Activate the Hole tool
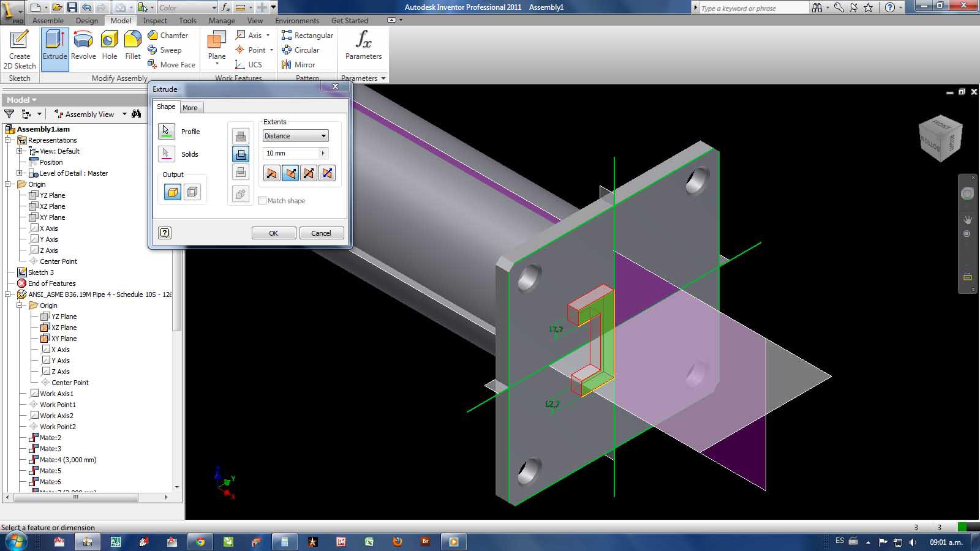 [109, 47]
